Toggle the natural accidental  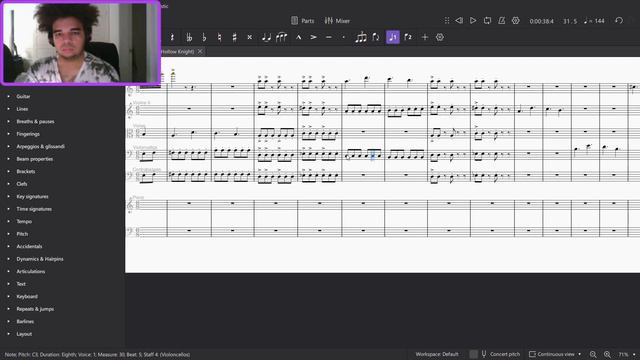219,37
